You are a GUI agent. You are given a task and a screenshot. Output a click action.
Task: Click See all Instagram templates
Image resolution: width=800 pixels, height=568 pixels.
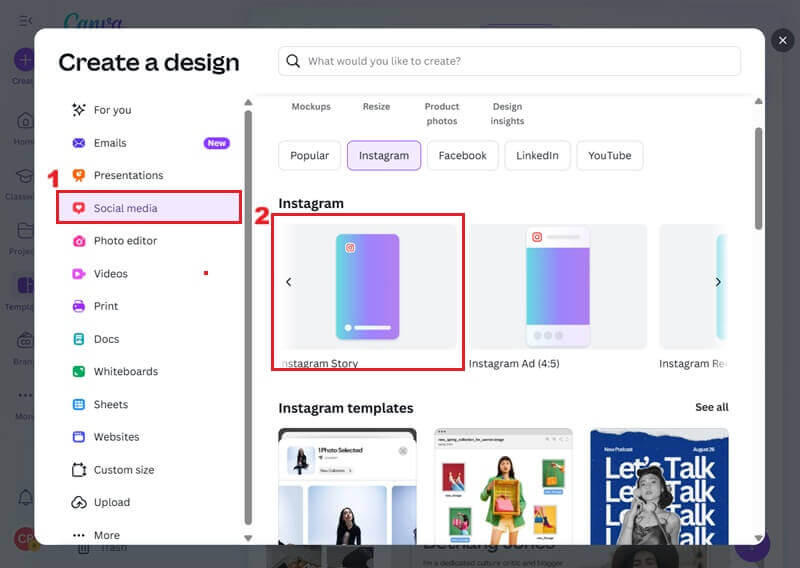pos(711,407)
